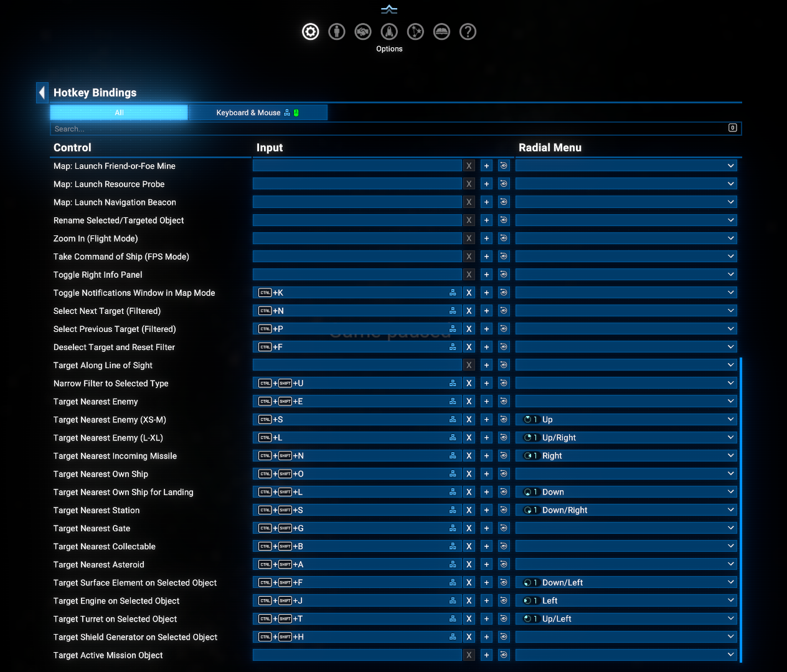This screenshot has width=787, height=672.
Task: Click Ctrl+Shift+T input for Target Turret
Action: (357, 619)
